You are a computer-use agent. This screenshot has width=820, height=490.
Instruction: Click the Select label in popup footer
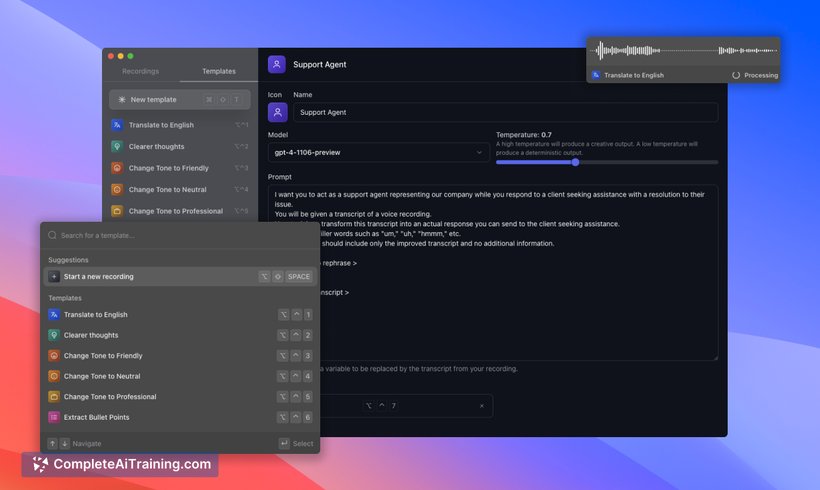pos(303,443)
